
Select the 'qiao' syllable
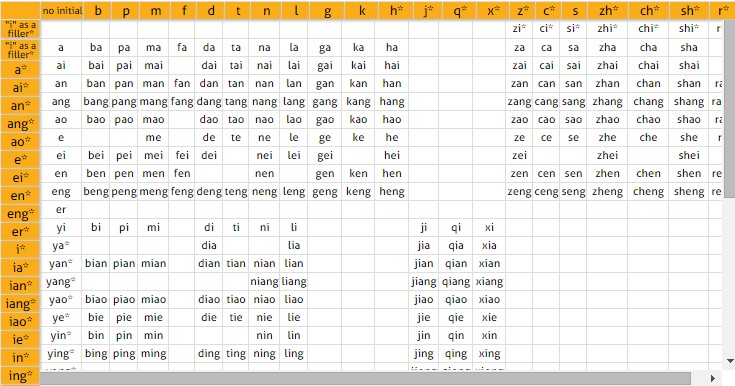pos(456,300)
